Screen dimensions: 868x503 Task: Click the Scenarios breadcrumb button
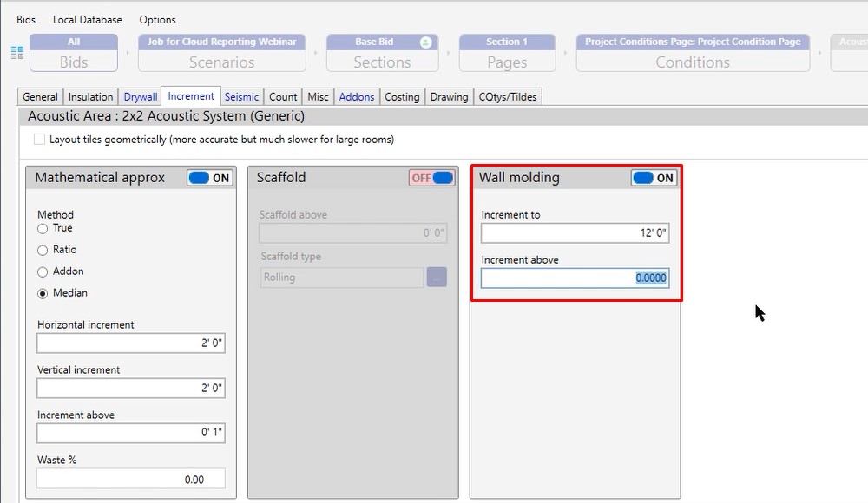pos(221,53)
